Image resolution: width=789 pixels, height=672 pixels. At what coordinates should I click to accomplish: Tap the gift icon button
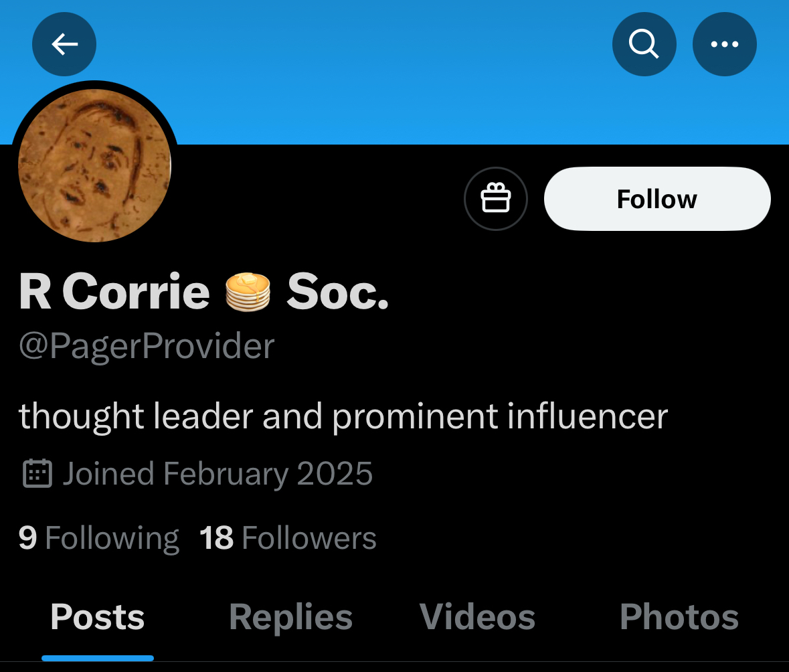(496, 199)
